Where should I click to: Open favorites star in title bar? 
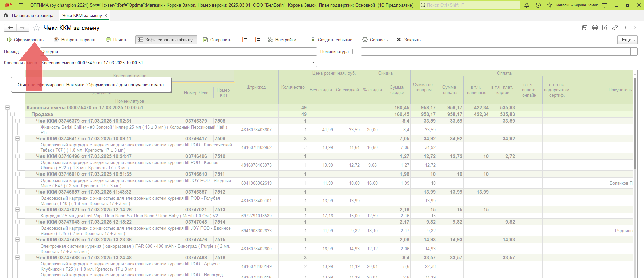[549, 5]
